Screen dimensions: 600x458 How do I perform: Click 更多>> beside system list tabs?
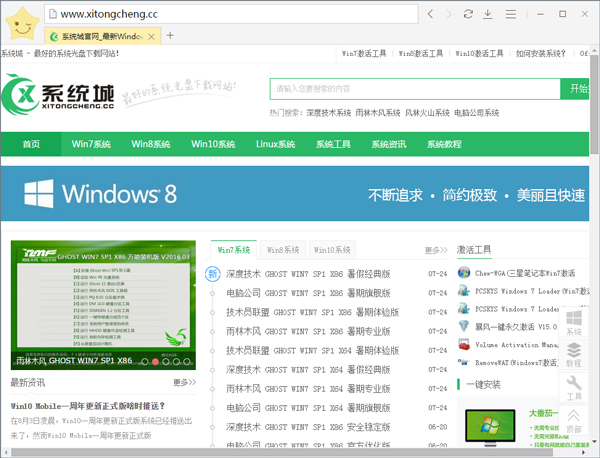pyautogui.click(x=436, y=250)
